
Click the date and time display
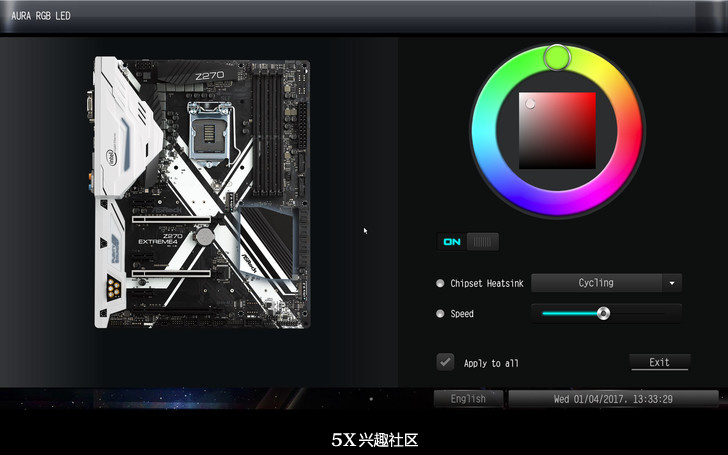(x=613, y=399)
